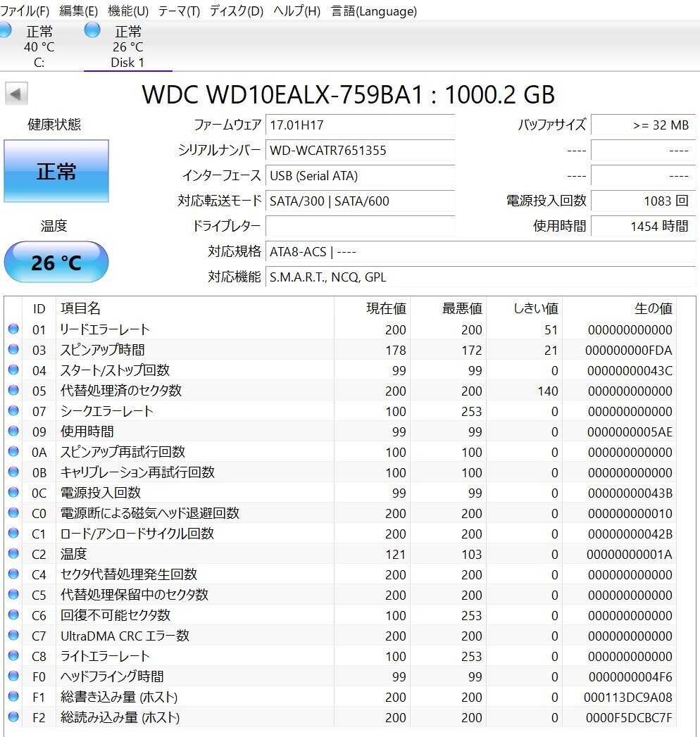700x737 pixels.
Task: Click status orb of リードエラーレート row
Action: tap(13, 329)
